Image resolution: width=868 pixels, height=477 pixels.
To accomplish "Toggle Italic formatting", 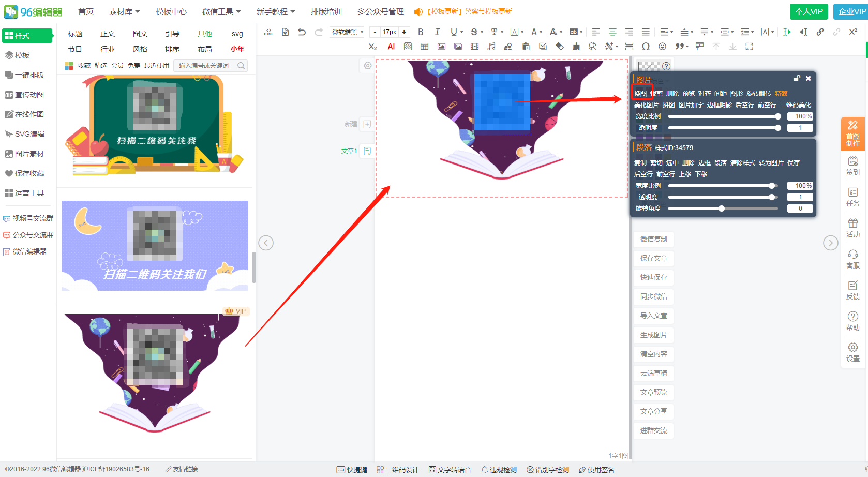I will [437, 32].
